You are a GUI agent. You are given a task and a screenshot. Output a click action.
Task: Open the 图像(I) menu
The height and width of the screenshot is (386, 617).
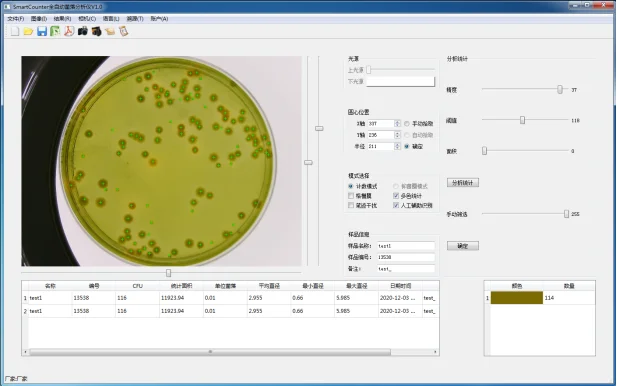click(x=39, y=18)
